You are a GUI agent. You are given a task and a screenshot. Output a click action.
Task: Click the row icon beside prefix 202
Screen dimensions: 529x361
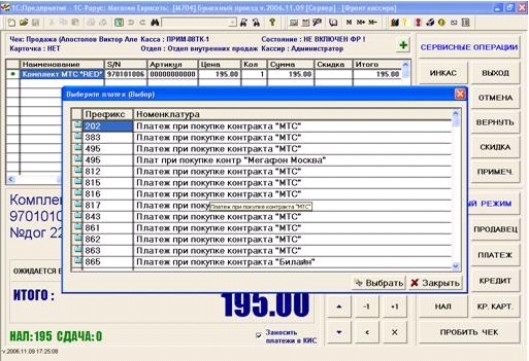78,126
